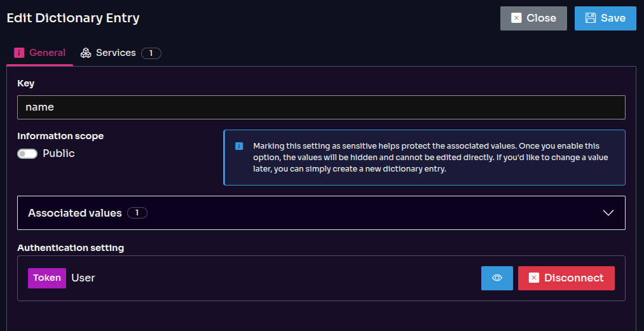Switch to the Services tab
The width and height of the screenshot is (644, 331).
pos(116,53)
